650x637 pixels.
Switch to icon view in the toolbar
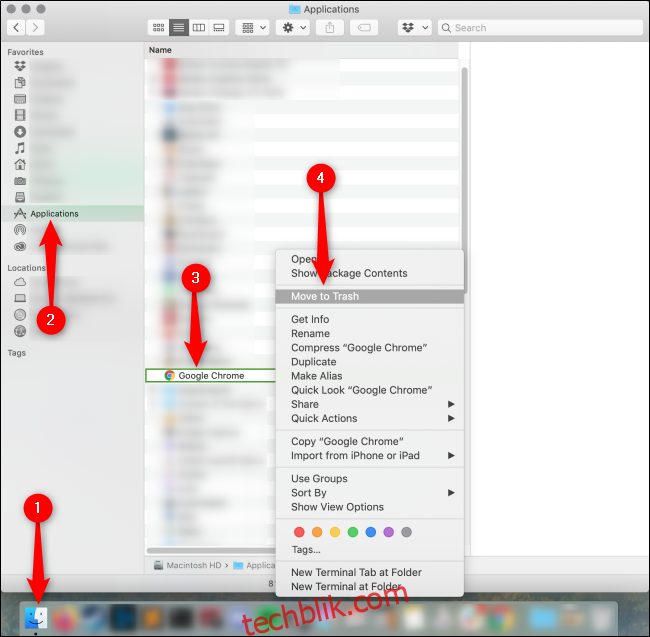click(158, 28)
